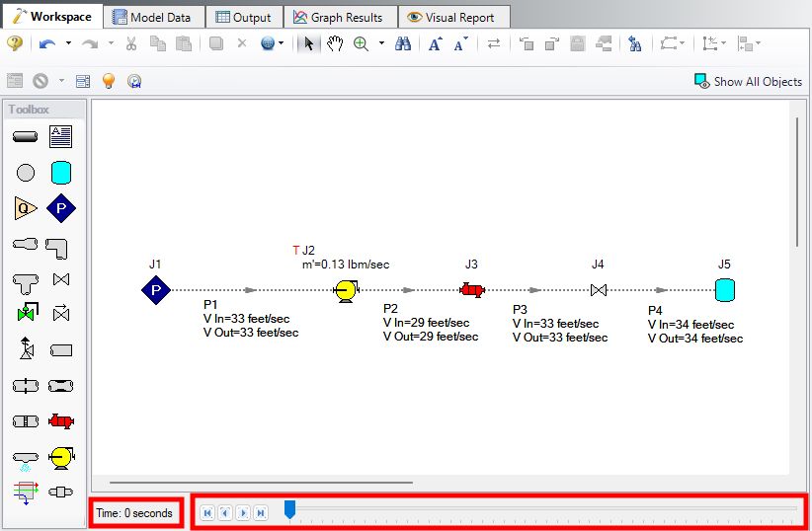The image size is (812, 531).
Task: Increase font size with large A icon
Action: 436,44
